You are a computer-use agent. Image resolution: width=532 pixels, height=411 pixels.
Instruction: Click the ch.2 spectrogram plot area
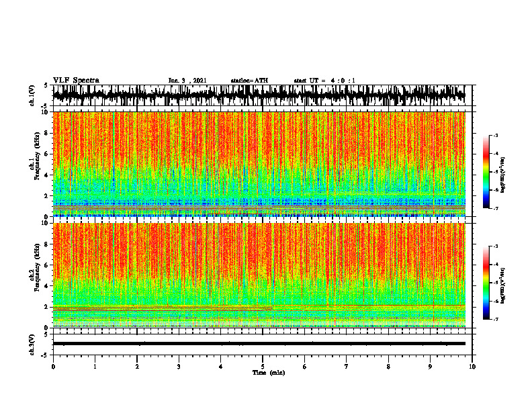(259, 275)
